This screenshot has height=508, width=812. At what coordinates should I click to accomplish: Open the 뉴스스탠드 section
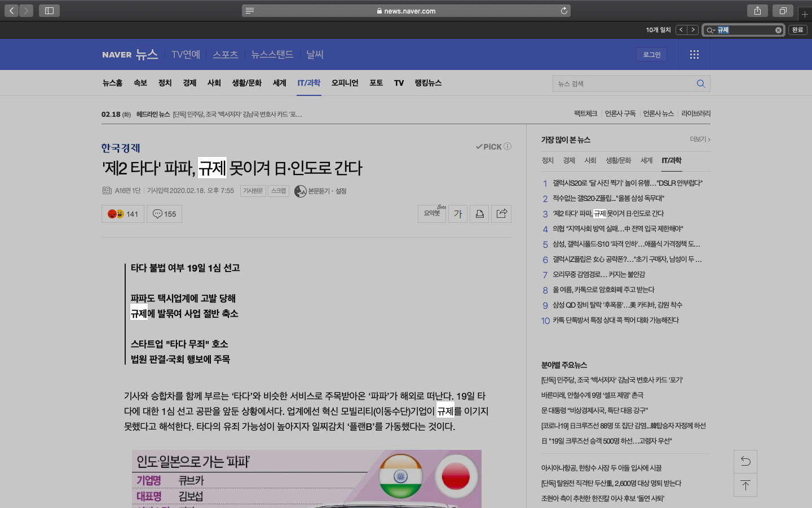pyautogui.click(x=272, y=54)
